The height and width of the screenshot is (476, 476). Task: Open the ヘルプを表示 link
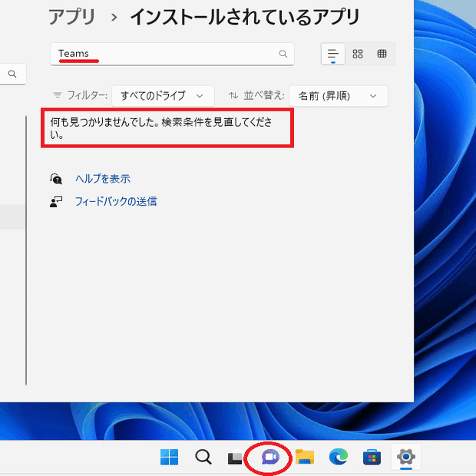103,178
